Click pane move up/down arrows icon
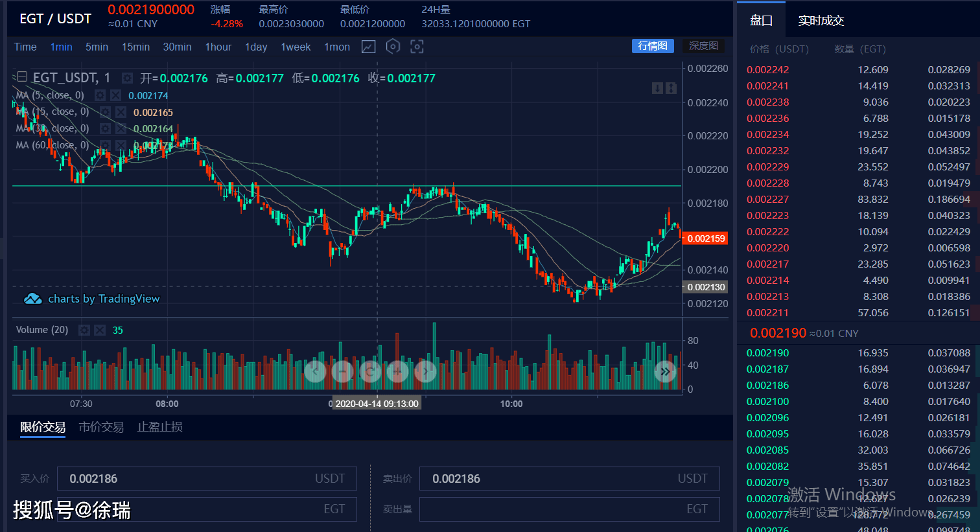The height and width of the screenshot is (532, 980). click(671, 88)
